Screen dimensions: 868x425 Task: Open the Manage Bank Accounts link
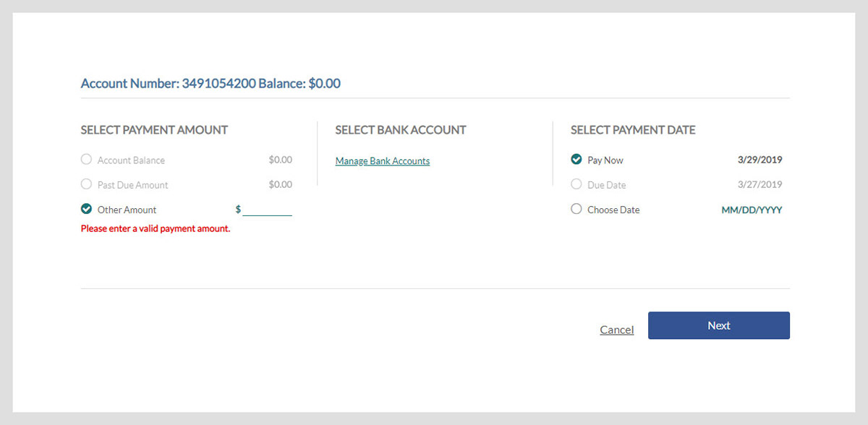click(383, 161)
